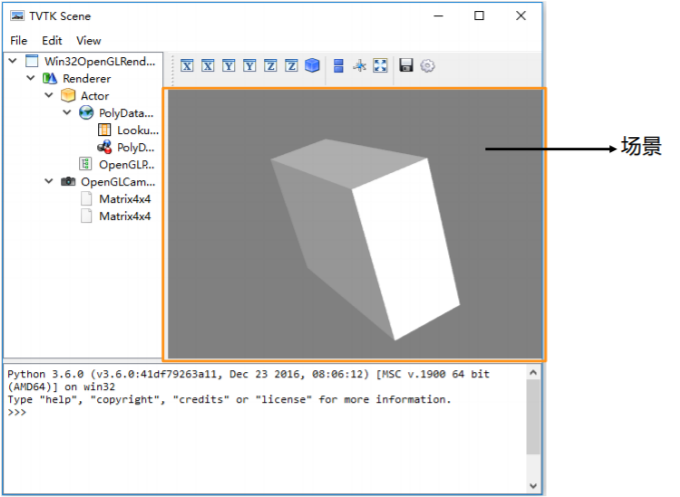Click the camera icon beside OpenGLCamera
Viewport: 680px width, 497px height.
pyautogui.click(x=68, y=182)
